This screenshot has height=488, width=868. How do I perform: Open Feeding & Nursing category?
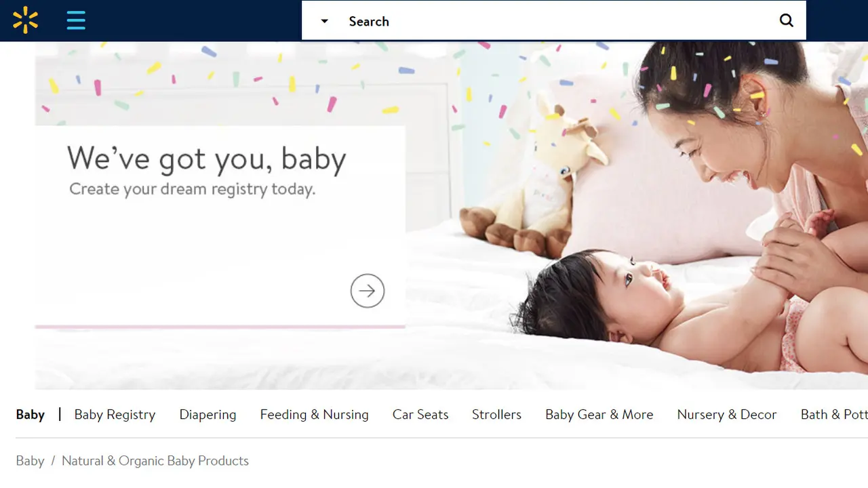tap(314, 415)
